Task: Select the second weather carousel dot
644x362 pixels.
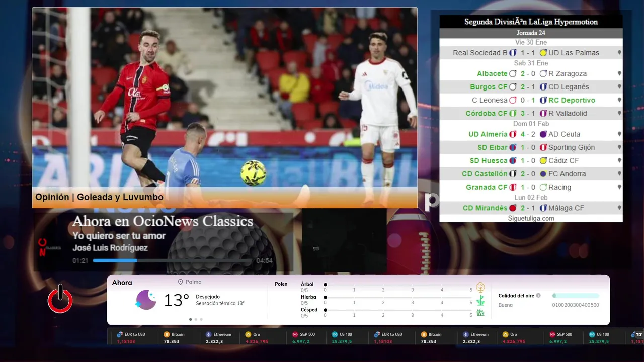Action: tap(196, 319)
